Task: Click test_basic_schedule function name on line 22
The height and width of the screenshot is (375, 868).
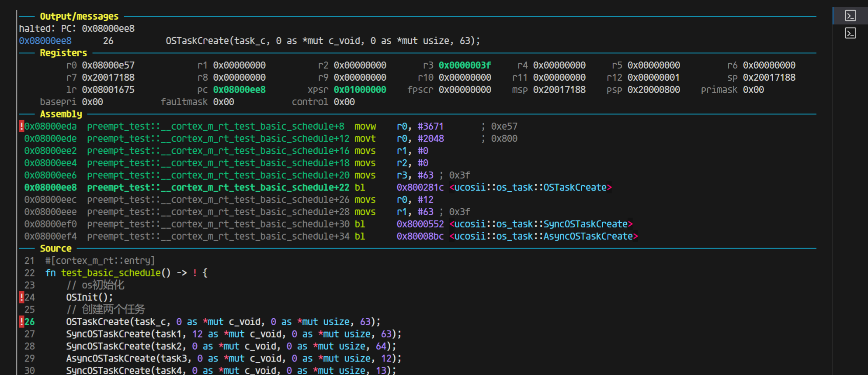Action: [x=111, y=273]
